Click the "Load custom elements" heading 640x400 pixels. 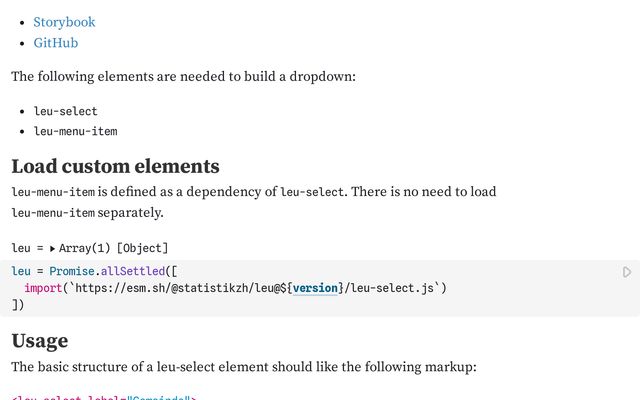[116, 167]
